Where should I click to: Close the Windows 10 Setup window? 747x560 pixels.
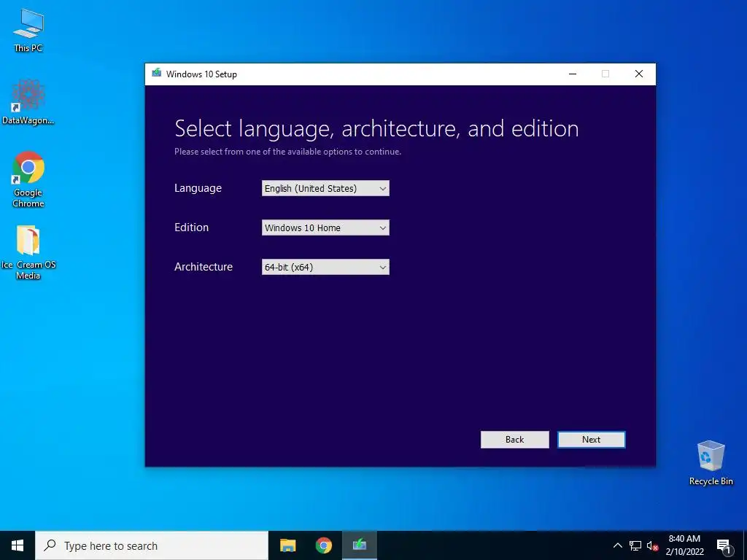point(639,74)
